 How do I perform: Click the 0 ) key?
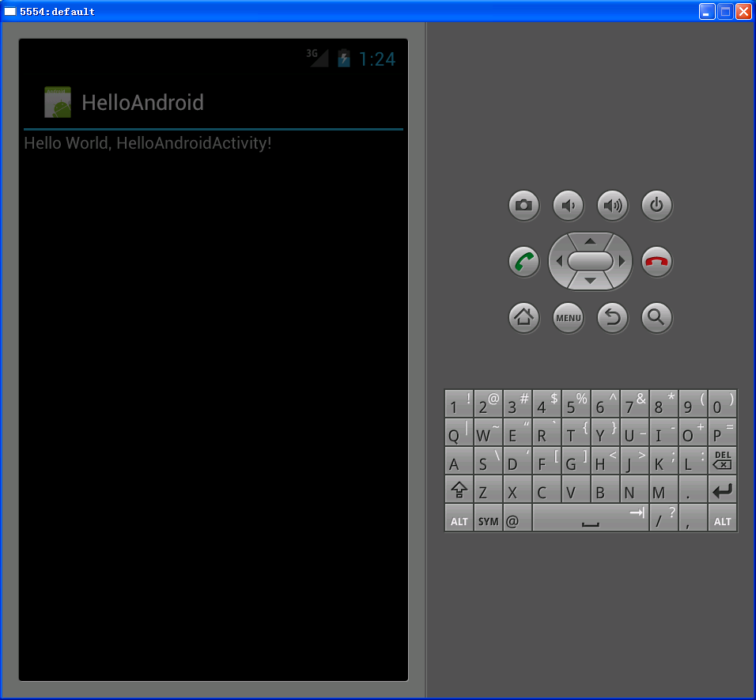click(x=722, y=403)
